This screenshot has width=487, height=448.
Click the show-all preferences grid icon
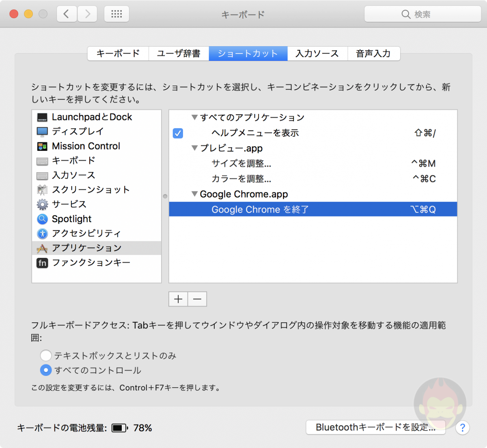116,13
